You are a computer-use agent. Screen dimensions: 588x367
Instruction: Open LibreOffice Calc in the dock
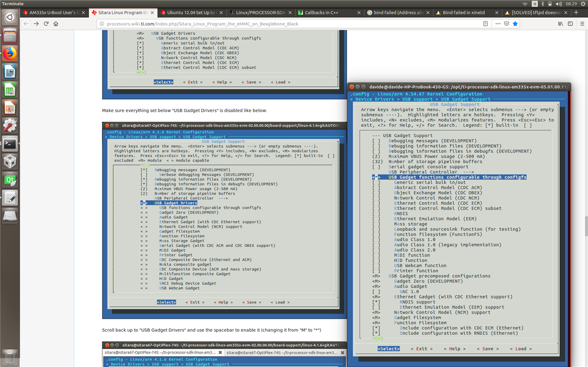tap(10, 89)
